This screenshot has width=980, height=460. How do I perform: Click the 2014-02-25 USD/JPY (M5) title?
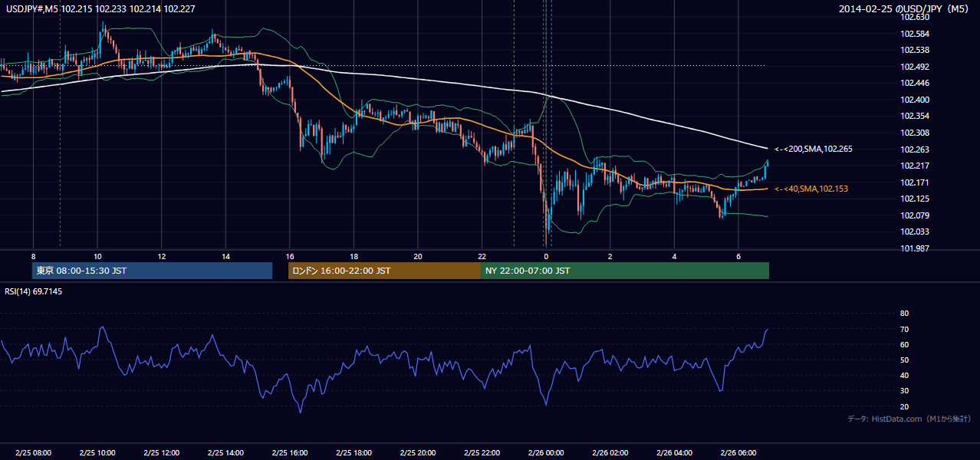904,9
